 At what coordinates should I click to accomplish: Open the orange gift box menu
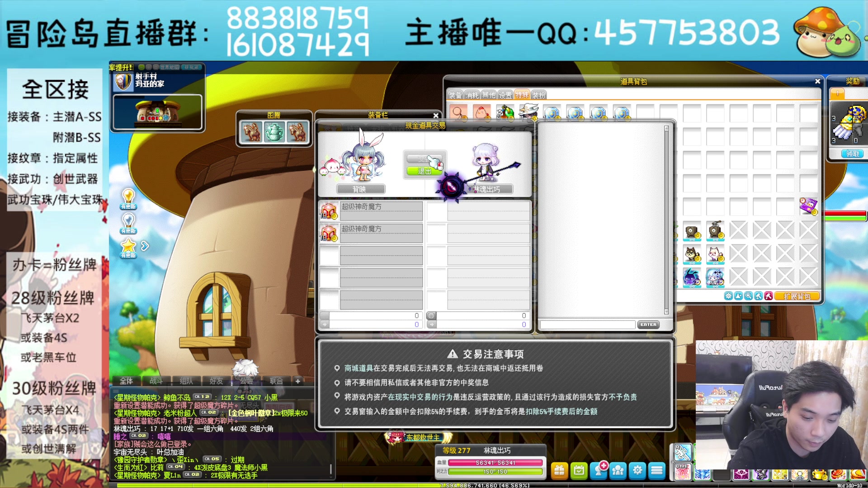[559, 470]
